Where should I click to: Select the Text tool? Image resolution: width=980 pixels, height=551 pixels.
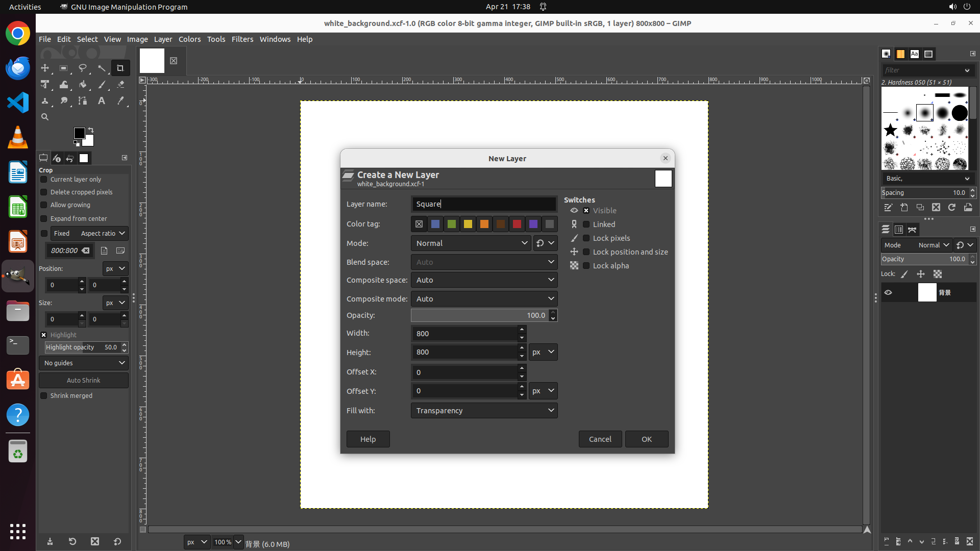tap(102, 101)
